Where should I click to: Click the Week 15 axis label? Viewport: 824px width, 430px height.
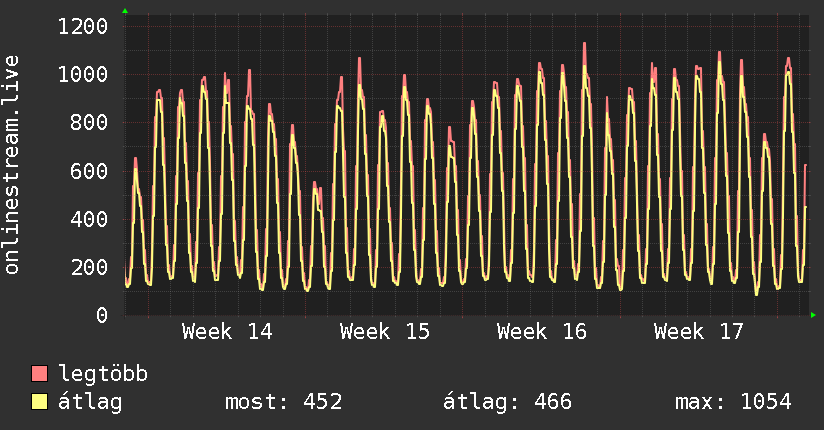(385, 332)
